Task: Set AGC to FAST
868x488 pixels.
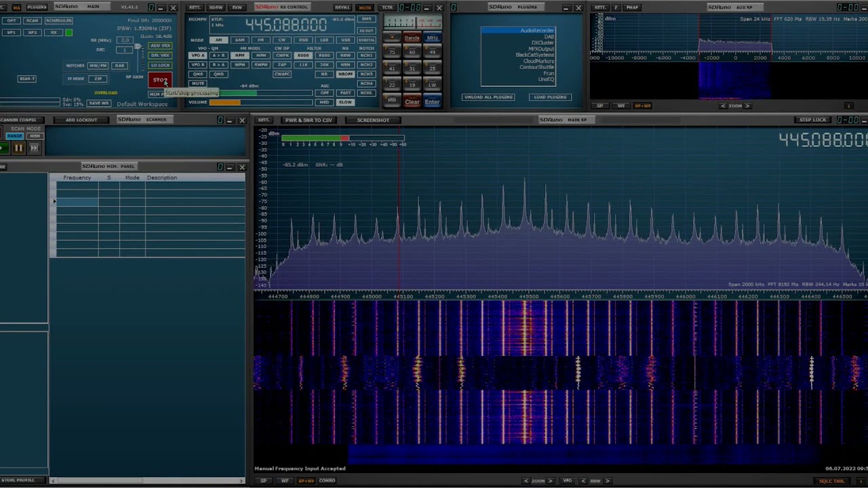Action: click(x=345, y=93)
